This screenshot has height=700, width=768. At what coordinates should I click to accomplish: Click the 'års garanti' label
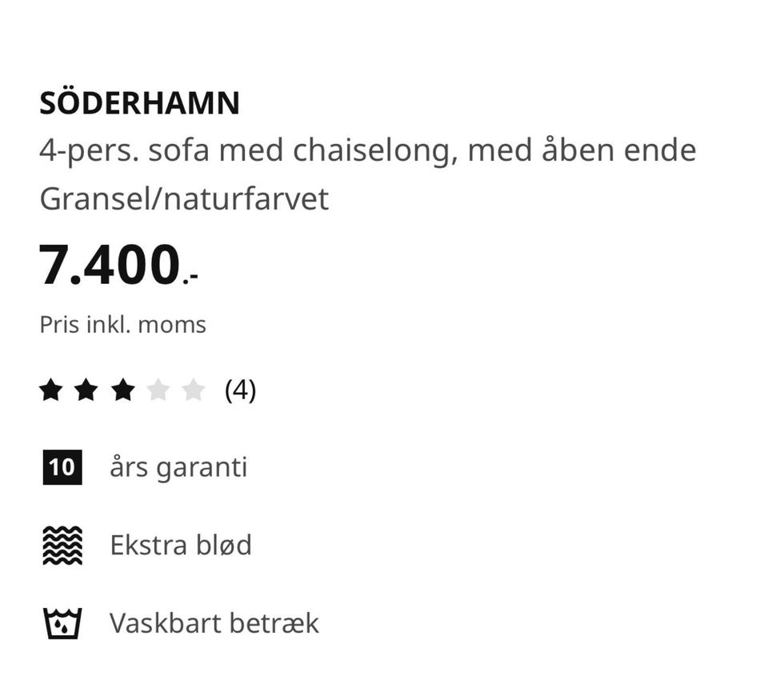point(178,467)
